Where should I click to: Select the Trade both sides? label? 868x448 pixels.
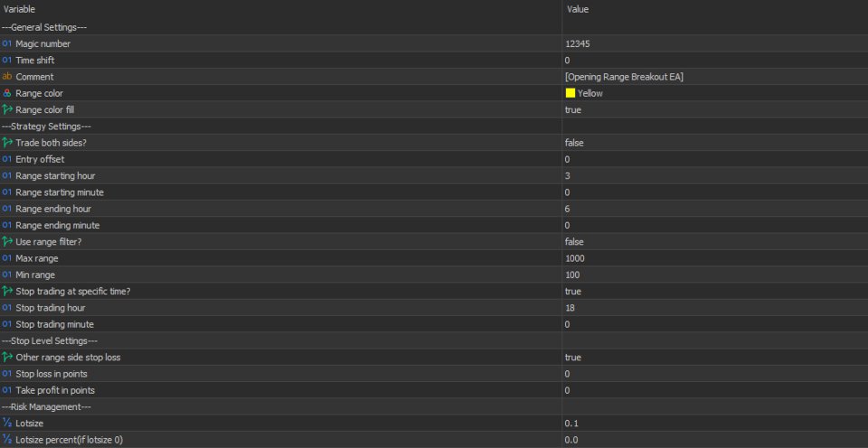click(x=51, y=143)
